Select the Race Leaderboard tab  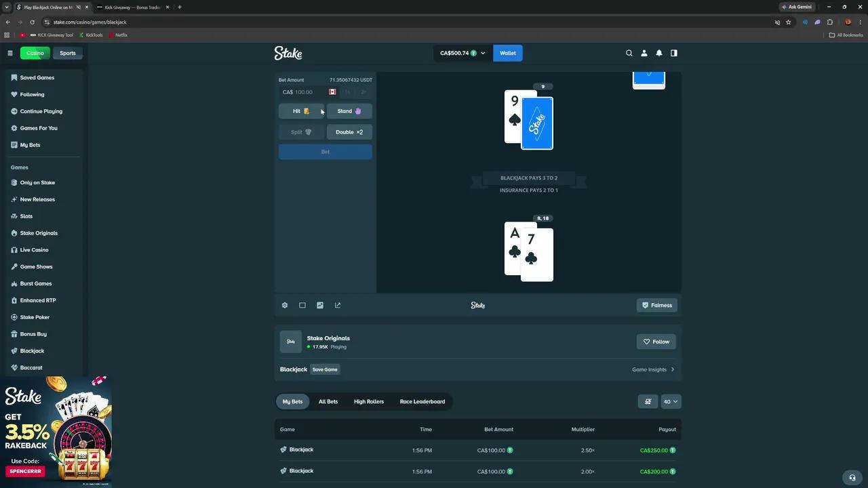pos(422,401)
